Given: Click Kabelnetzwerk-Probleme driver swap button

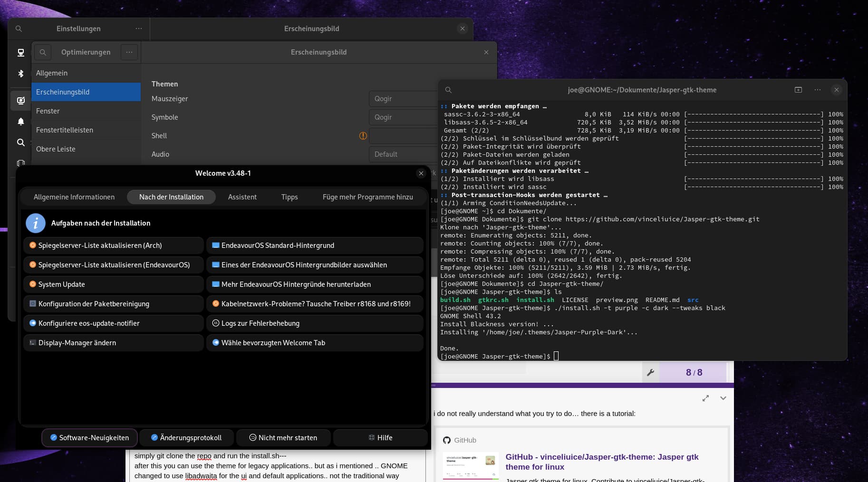Looking at the screenshot, I should click(x=315, y=304).
